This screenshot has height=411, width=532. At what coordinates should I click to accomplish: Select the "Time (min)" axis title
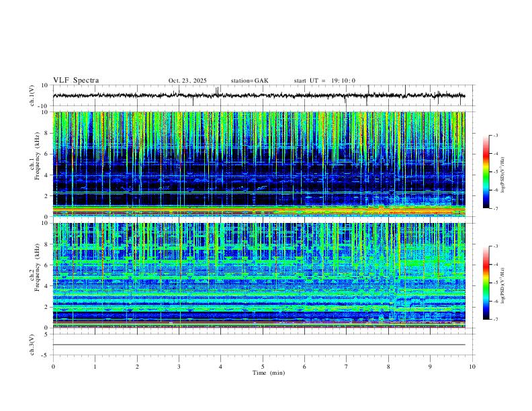point(269,373)
